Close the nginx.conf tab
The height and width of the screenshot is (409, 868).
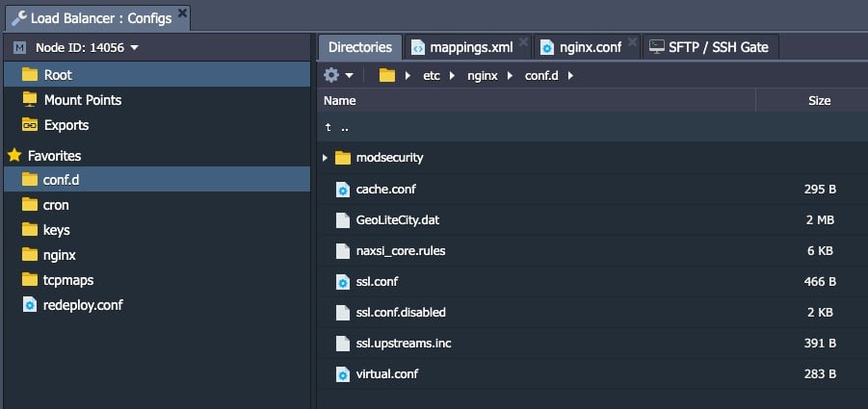(x=632, y=42)
